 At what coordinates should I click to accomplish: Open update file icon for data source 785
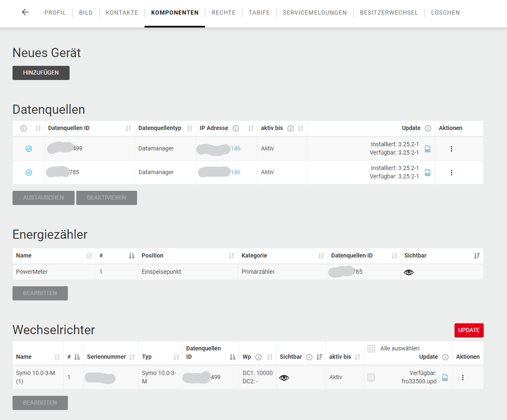click(427, 172)
